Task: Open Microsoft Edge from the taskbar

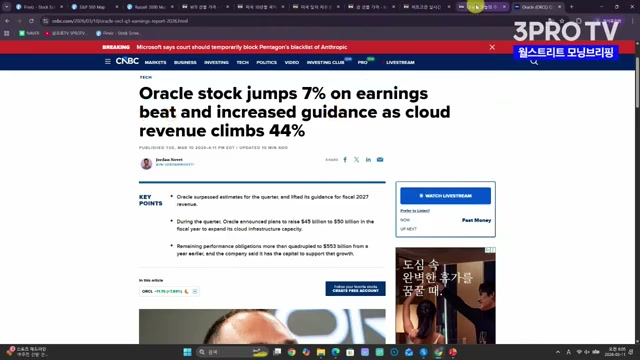Action: 336,352
